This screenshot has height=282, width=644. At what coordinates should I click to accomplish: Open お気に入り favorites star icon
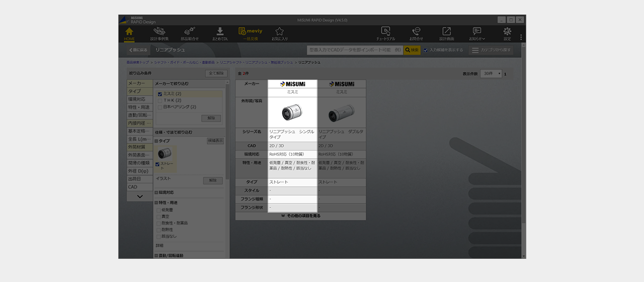(x=280, y=34)
